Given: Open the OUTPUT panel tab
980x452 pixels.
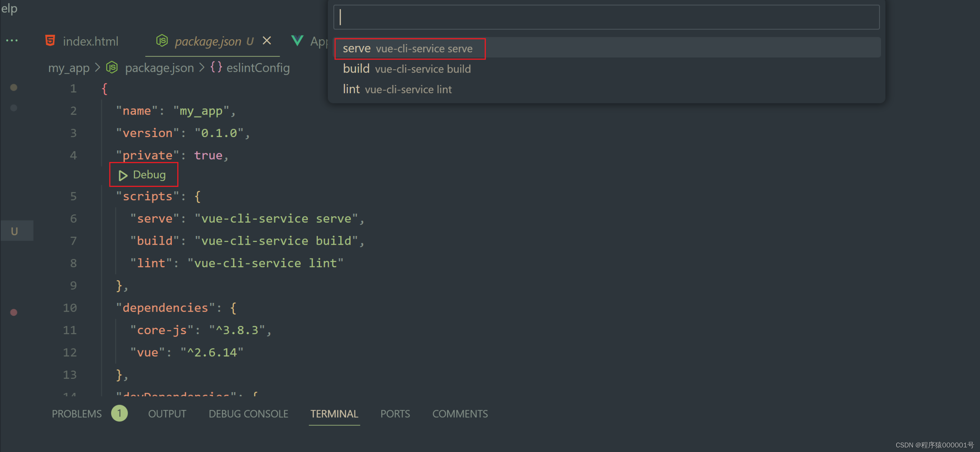Looking at the screenshot, I should pos(167,413).
